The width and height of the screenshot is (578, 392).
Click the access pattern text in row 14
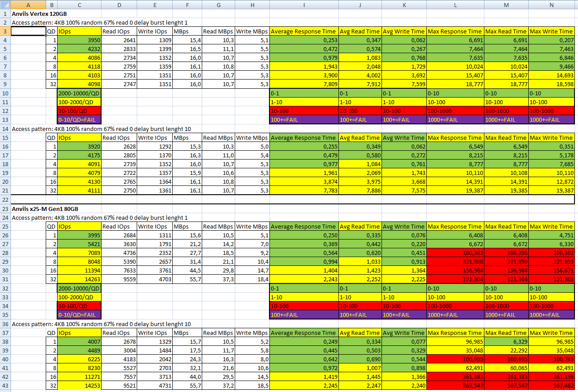point(101,129)
